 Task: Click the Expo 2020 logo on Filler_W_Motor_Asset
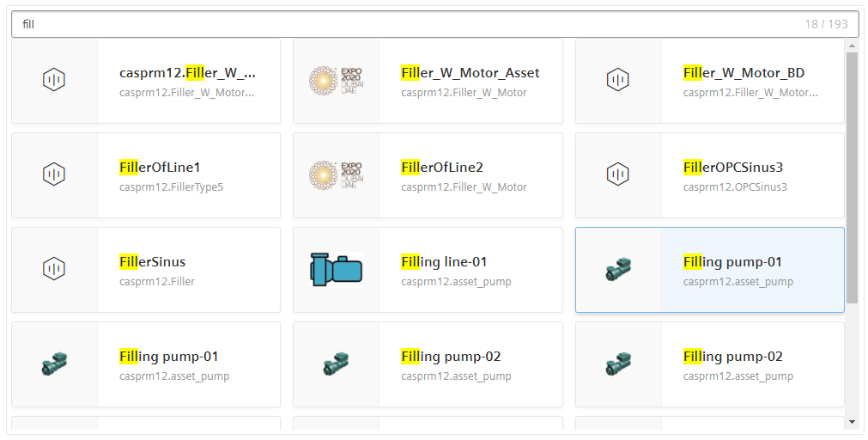[336, 81]
